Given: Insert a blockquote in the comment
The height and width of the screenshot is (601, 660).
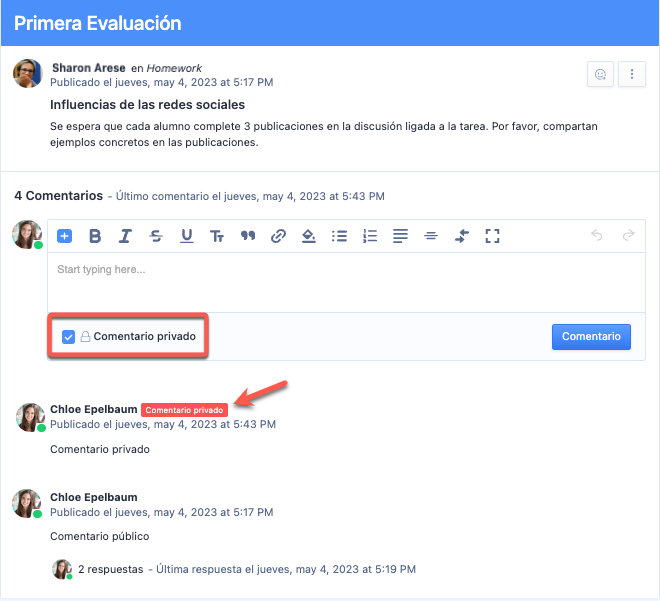Looking at the screenshot, I should [x=248, y=236].
